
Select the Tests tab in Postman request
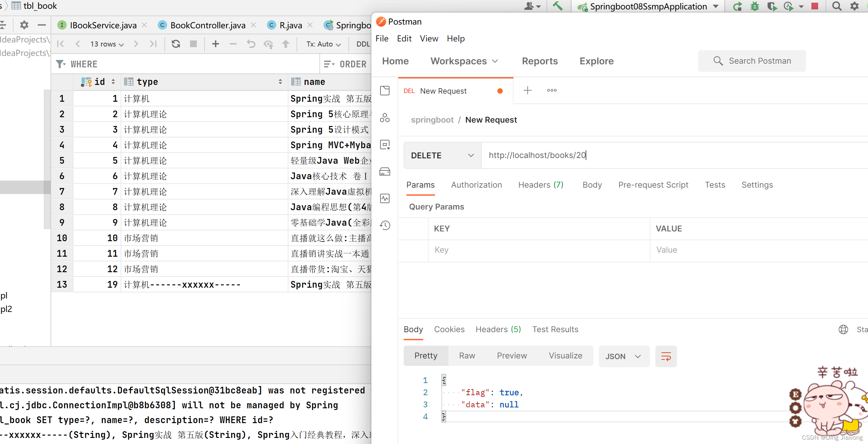715,185
